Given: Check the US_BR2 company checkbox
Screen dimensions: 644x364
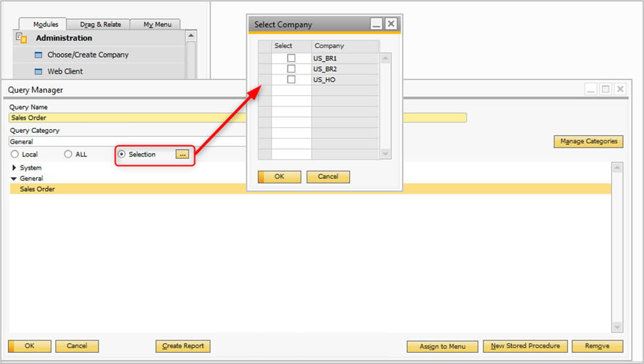Looking at the screenshot, I should [x=291, y=69].
